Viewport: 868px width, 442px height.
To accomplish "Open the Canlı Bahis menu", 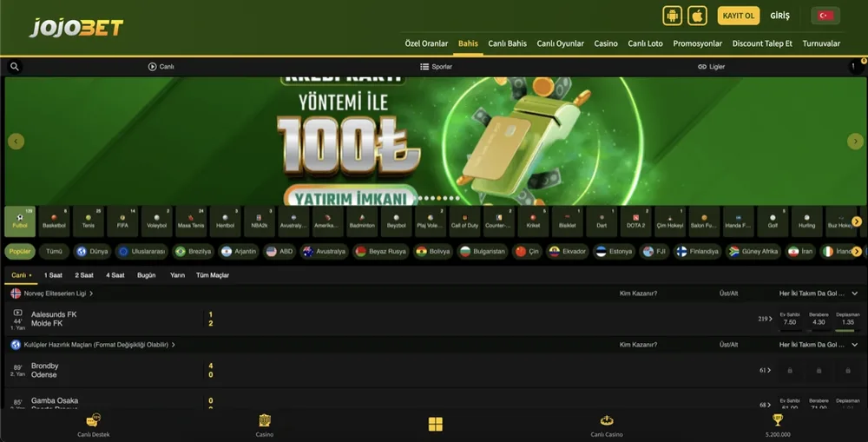I will 507,43.
